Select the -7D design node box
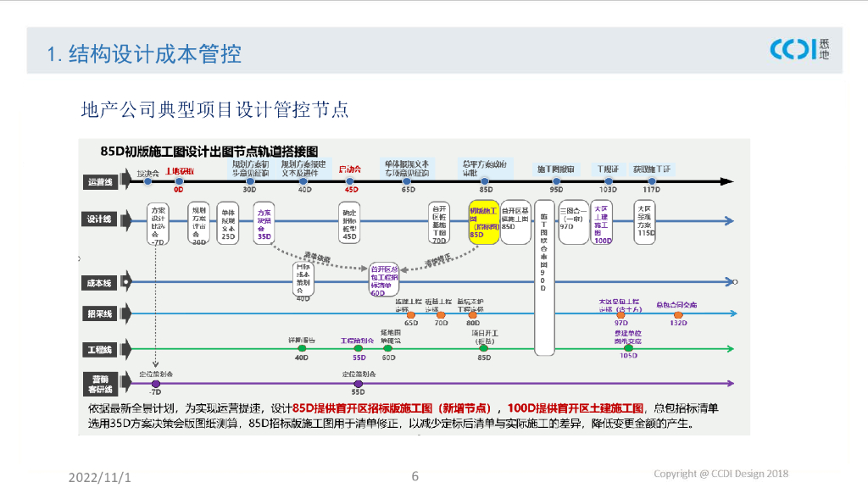The height and width of the screenshot is (488, 868). 158,224
